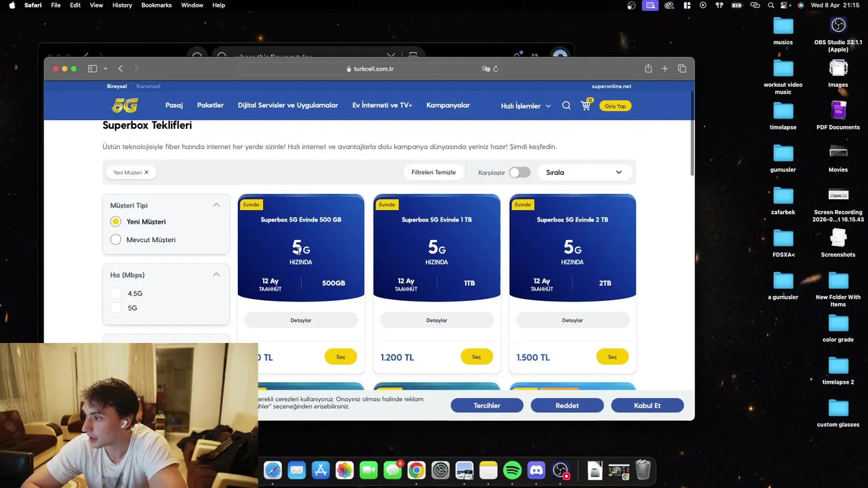Open the Sırala sort dropdown
868x488 pixels.
pyautogui.click(x=584, y=172)
